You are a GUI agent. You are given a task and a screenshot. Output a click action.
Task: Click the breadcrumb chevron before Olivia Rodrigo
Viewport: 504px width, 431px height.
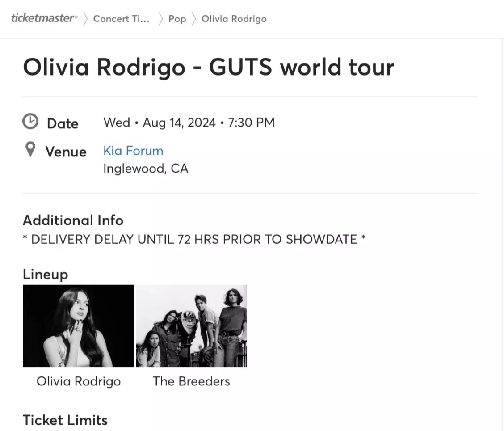point(194,19)
